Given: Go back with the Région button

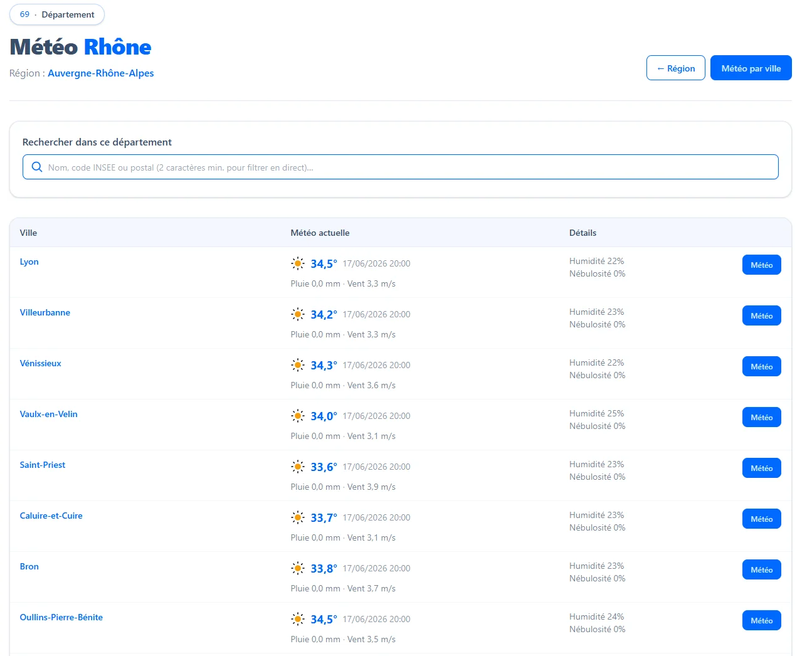Looking at the screenshot, I should point(676,68).
